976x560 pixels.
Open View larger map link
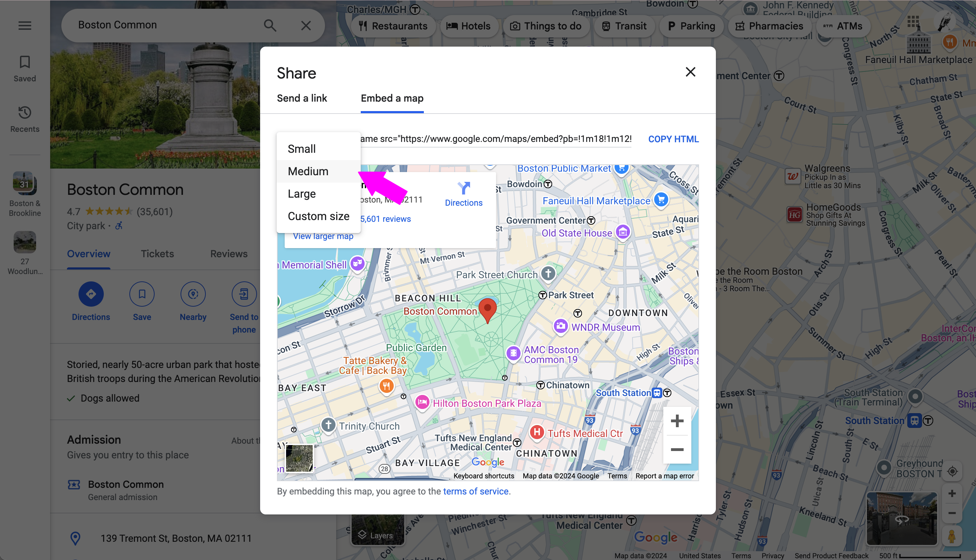(x=323, y=236)
